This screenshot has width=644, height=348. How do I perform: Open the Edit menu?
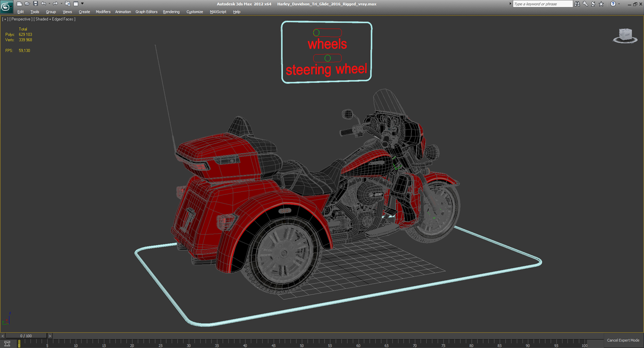click(20, 12)
